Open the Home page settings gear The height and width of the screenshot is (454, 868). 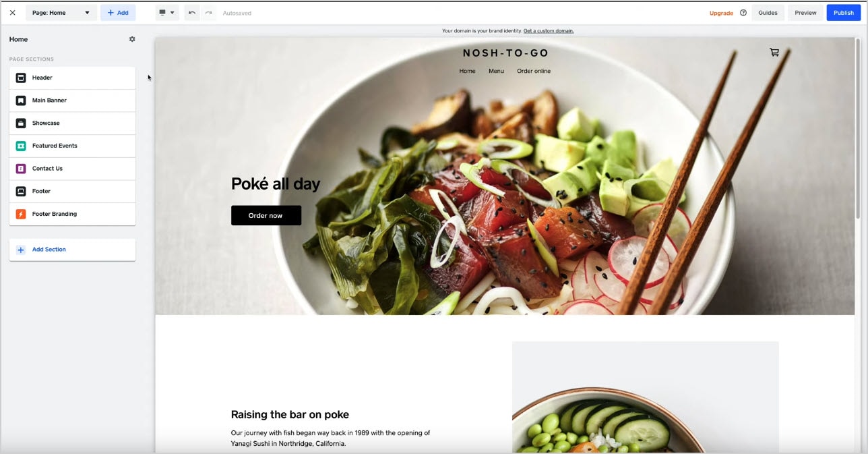point(132,39)
